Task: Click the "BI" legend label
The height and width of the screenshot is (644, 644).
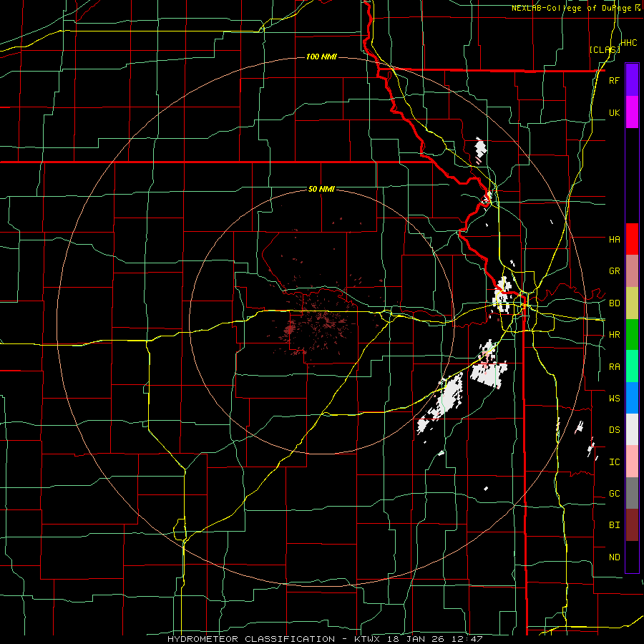Action: click(x=614, y=525)
